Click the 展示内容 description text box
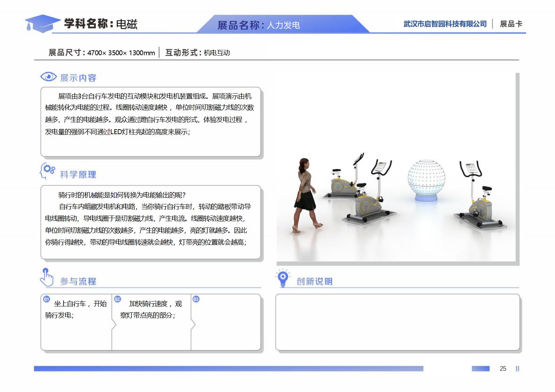This screenshot has height=392, width=555. [x=151, y=122]
